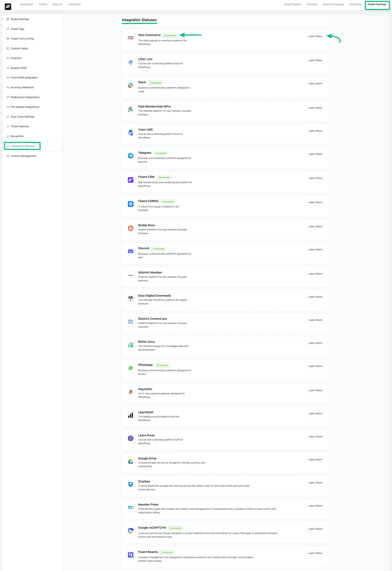Click the Better Docs green icon

click(x=131, y=345)
